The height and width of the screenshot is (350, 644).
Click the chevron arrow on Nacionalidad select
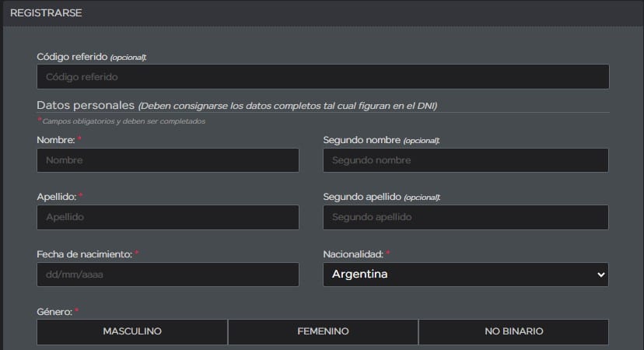point(600,275)
